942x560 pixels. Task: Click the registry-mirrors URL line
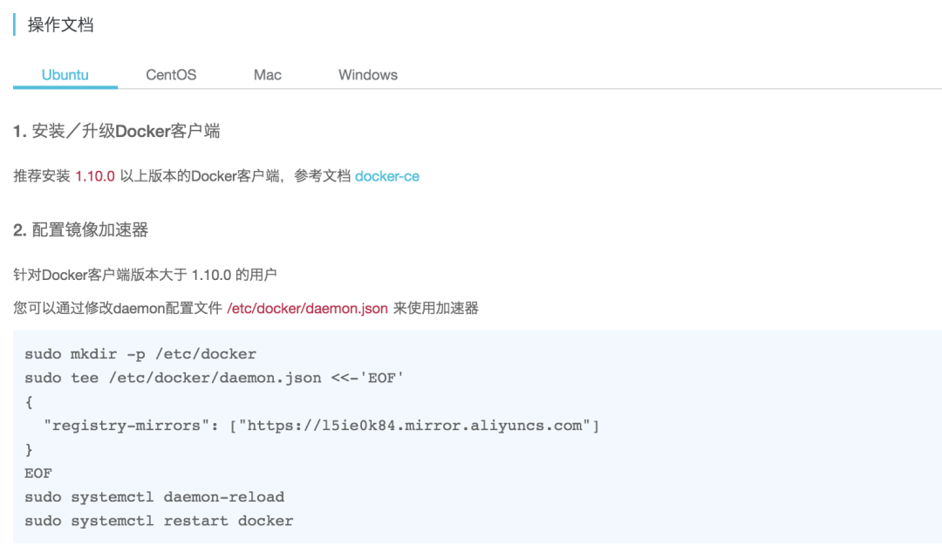pos(321,426)
